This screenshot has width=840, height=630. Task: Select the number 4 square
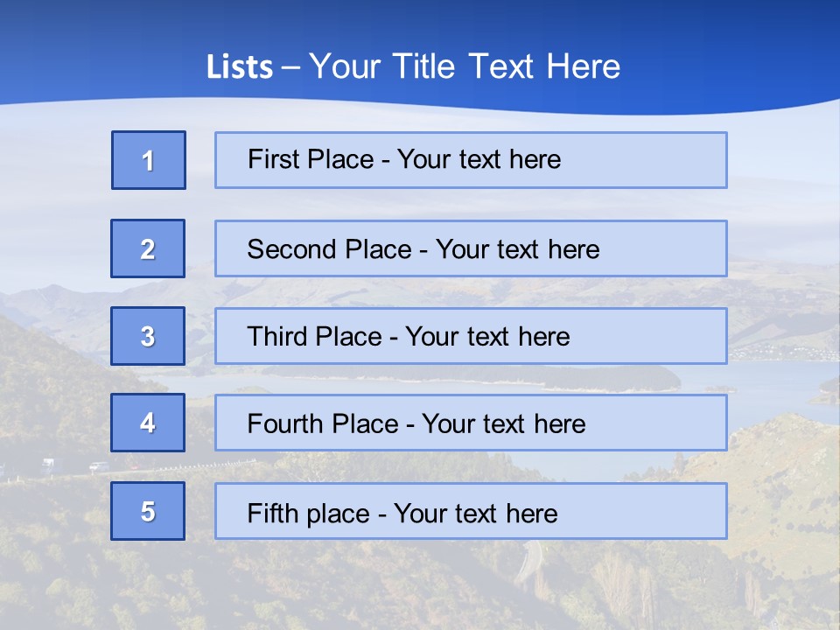[x=148, y=423]
